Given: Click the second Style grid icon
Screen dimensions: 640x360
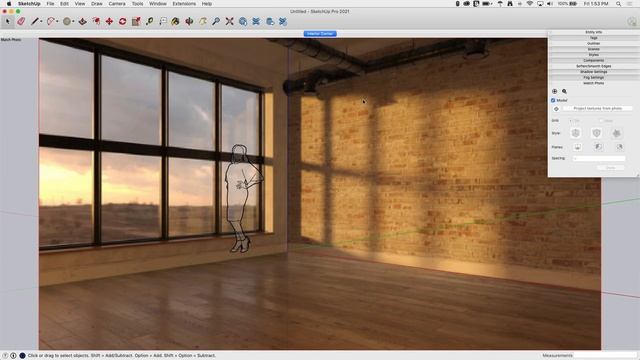Looking at the screenshot, I should (596, 133).
